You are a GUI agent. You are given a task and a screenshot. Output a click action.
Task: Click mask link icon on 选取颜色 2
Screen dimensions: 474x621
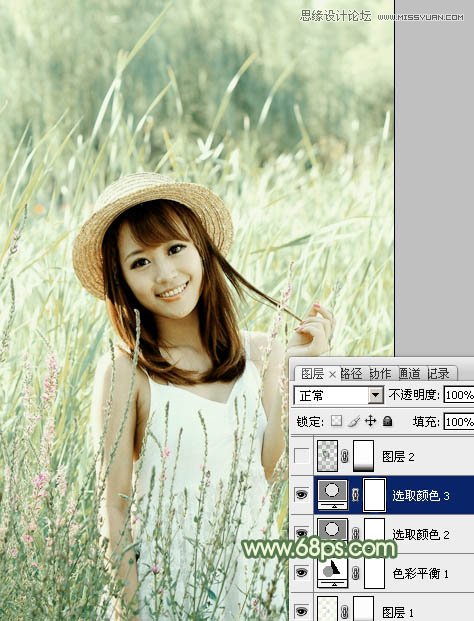pos(356,534)
